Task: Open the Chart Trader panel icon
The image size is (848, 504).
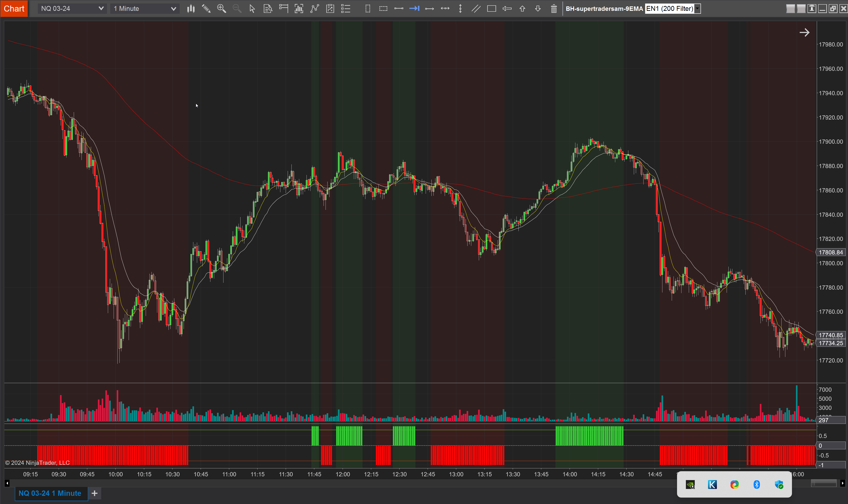Action: coord(283,8)
